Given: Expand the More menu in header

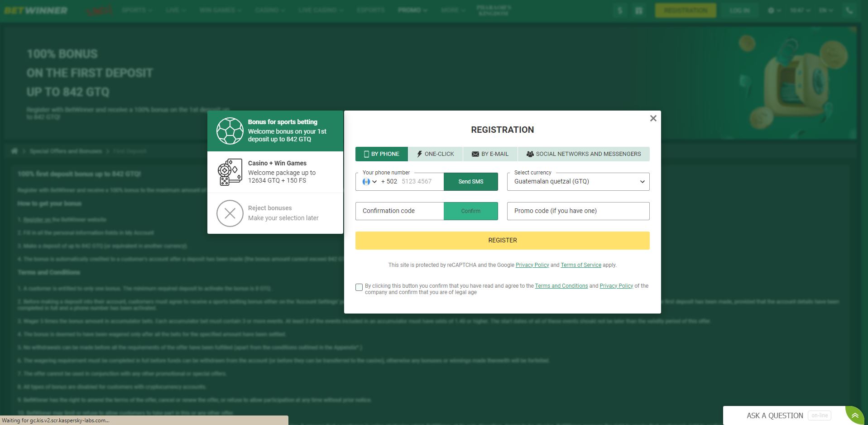Looking at the screenshot, I should coord(453,10).
